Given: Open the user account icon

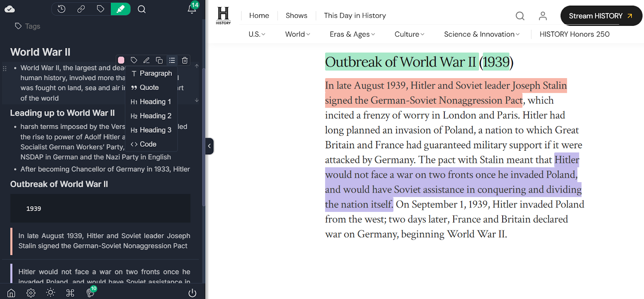Looking at the screenshot, I should click(x=543, y=16).
